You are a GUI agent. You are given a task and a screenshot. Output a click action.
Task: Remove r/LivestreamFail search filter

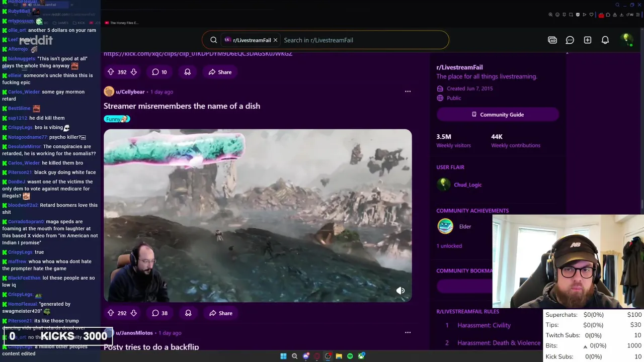pos(275,40)
